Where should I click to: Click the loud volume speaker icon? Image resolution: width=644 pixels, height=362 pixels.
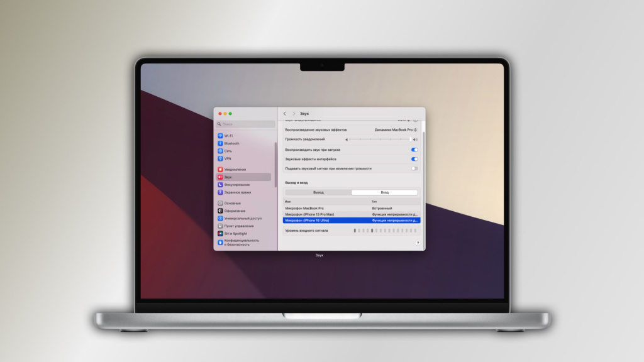click(x=415, y=140)
